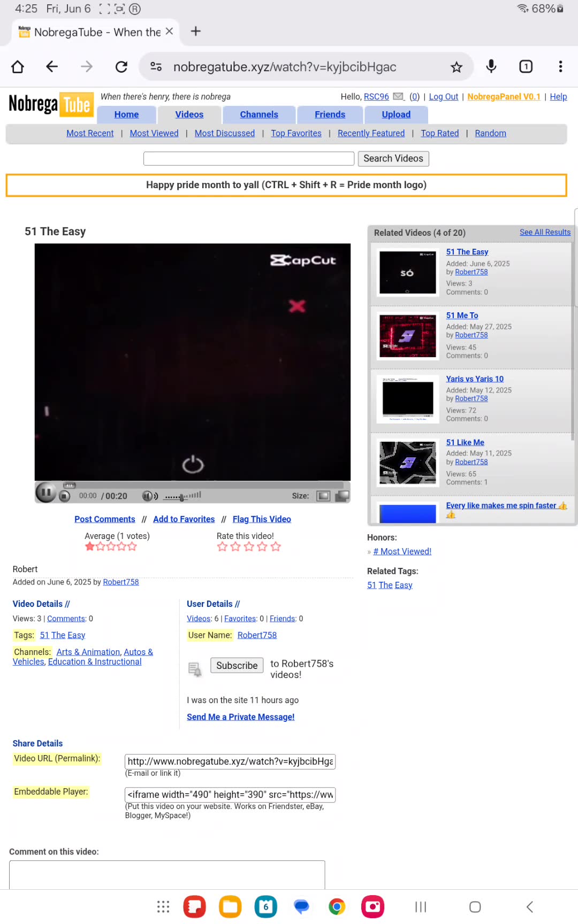Reload the page with the refresh icon
The image size is (578, 924).
coord(121,67)
